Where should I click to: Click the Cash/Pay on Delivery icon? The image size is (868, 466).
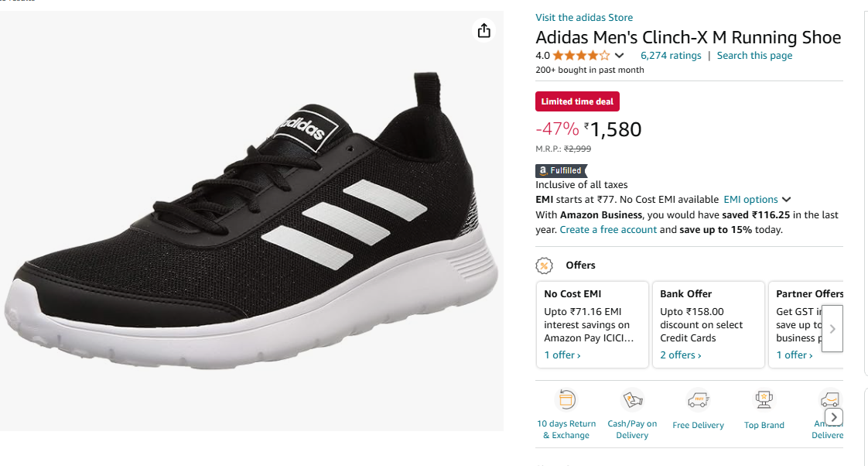click(632, 400)
